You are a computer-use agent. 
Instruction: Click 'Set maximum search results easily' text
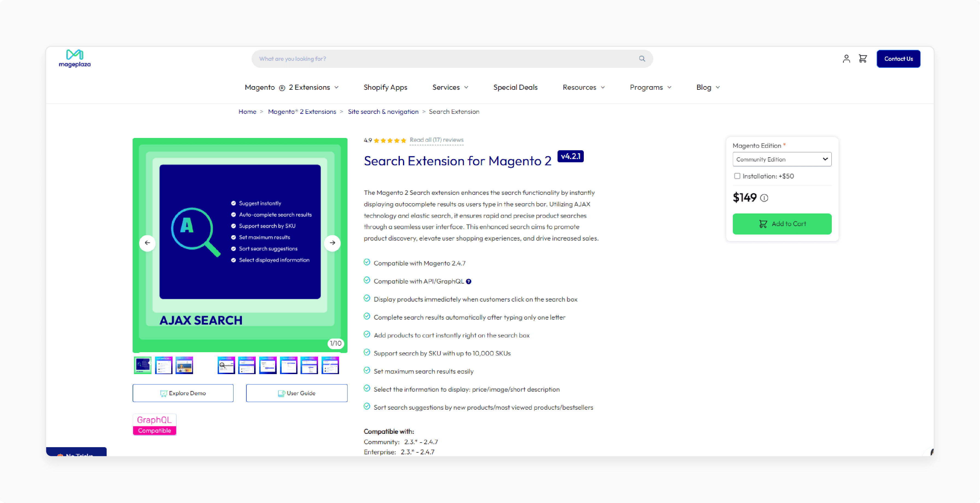[424, 372]
